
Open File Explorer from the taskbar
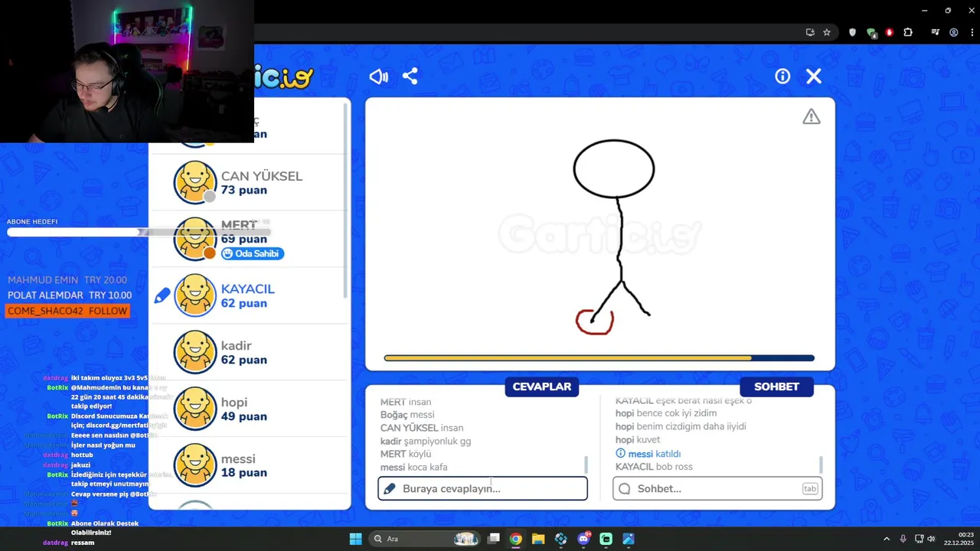tap(538, 539)
